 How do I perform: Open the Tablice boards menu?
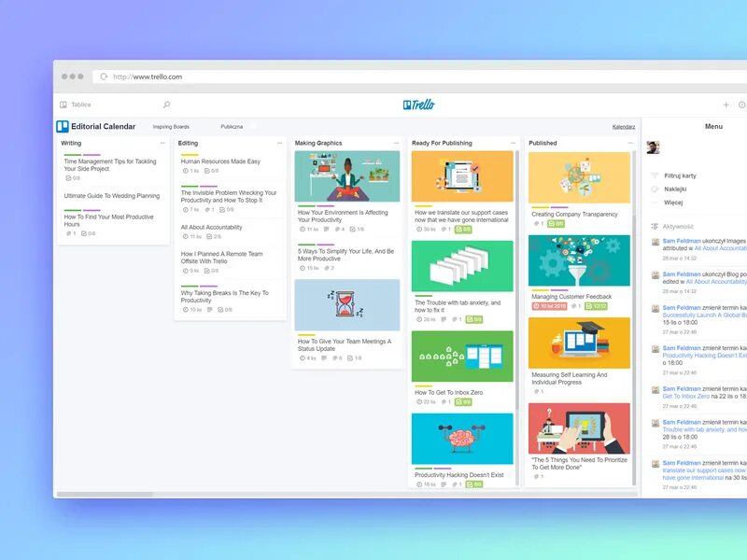click(76, 105)
